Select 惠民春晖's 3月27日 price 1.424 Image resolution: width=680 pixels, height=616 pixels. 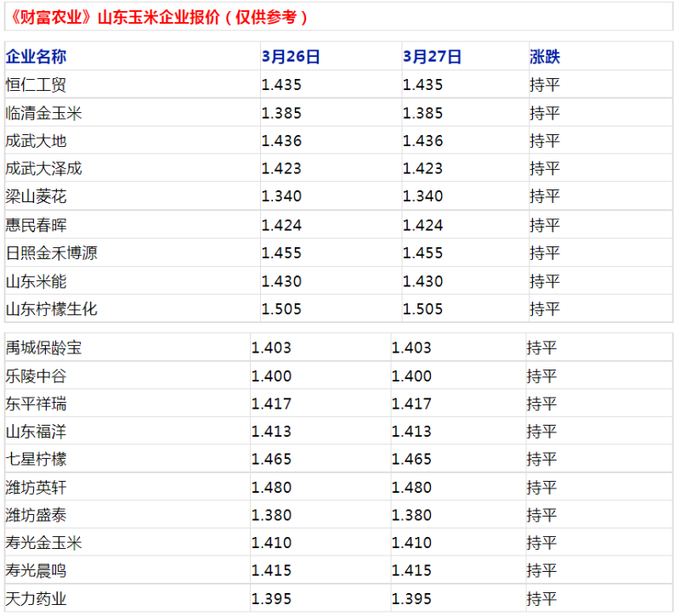(422, 225)
